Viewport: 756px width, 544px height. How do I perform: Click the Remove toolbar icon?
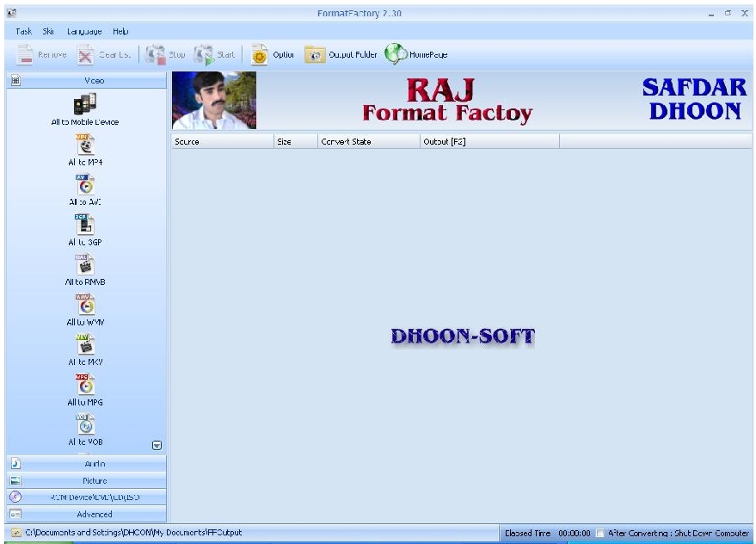click(x=25, y=54)
